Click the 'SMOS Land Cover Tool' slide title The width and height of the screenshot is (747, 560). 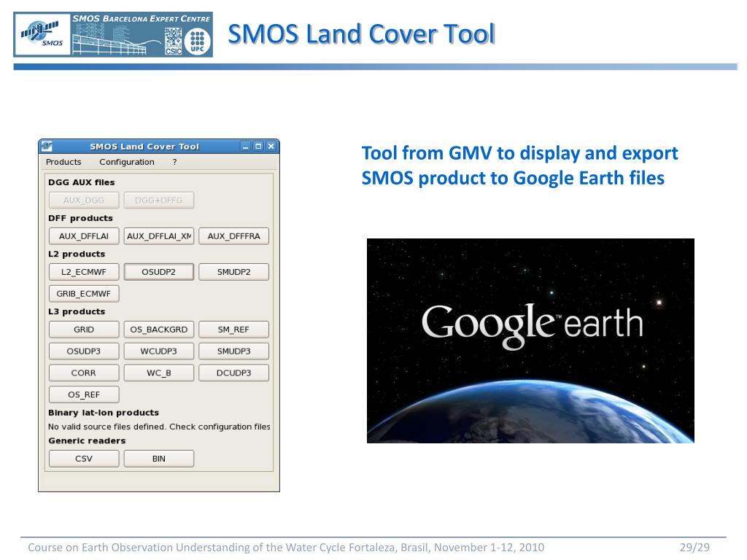click(362, 34)
